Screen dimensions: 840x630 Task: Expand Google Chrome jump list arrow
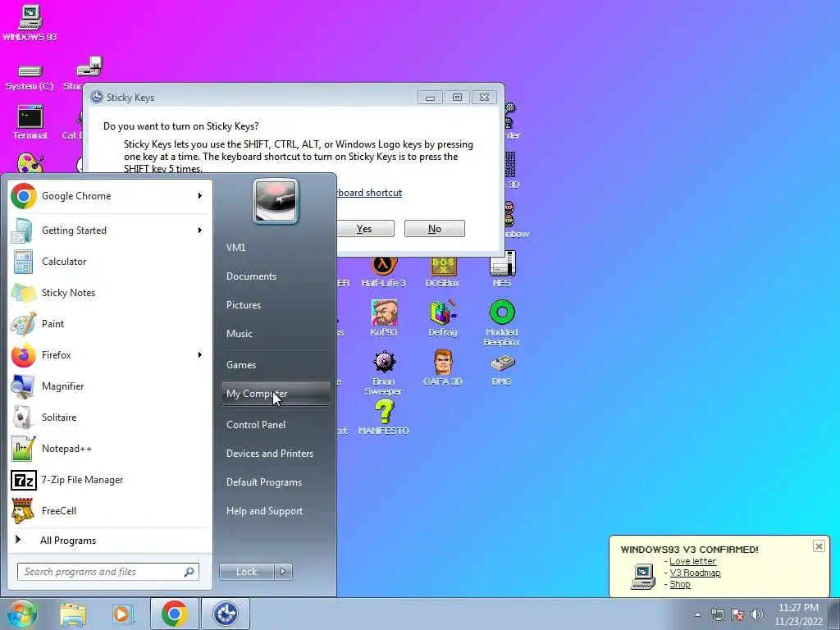(x=200, y=196)
